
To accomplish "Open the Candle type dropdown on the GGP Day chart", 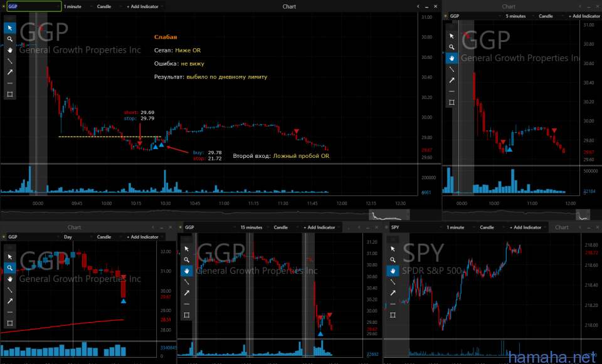I will 109,237.
